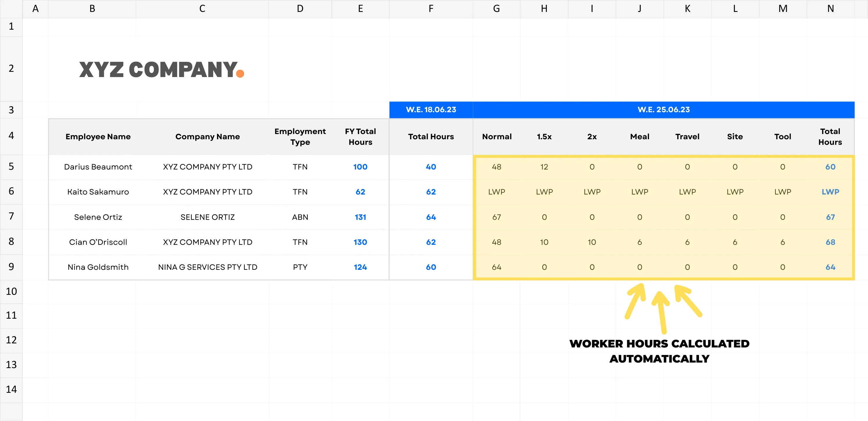Select Darius Beaumont's FY total 100
Image resolution: width=868 pixels, height=421 pixels.
(360, 167)
